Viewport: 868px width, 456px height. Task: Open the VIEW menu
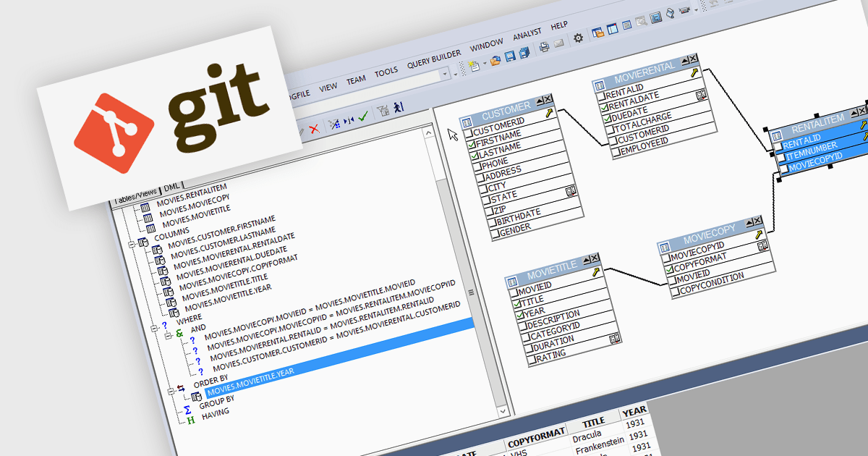pos(328,86)
